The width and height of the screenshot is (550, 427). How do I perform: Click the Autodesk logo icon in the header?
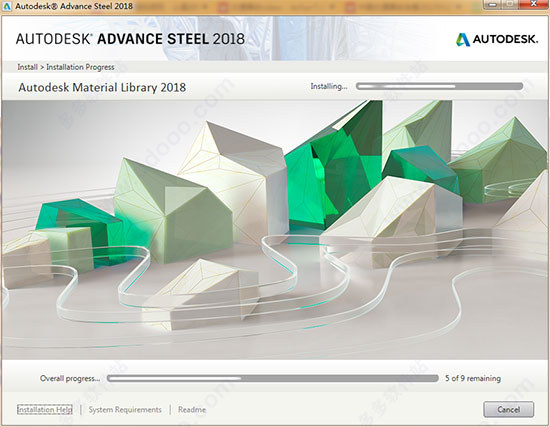coord(463,39)
